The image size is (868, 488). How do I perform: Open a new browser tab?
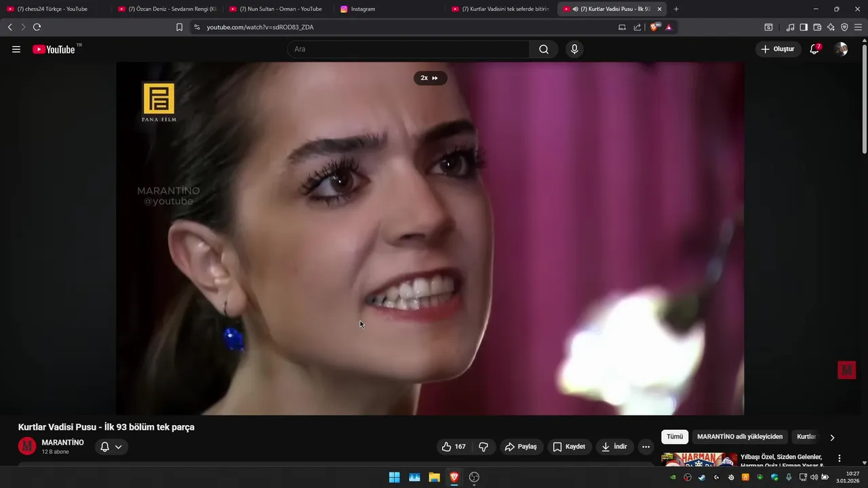pos(676,9)
